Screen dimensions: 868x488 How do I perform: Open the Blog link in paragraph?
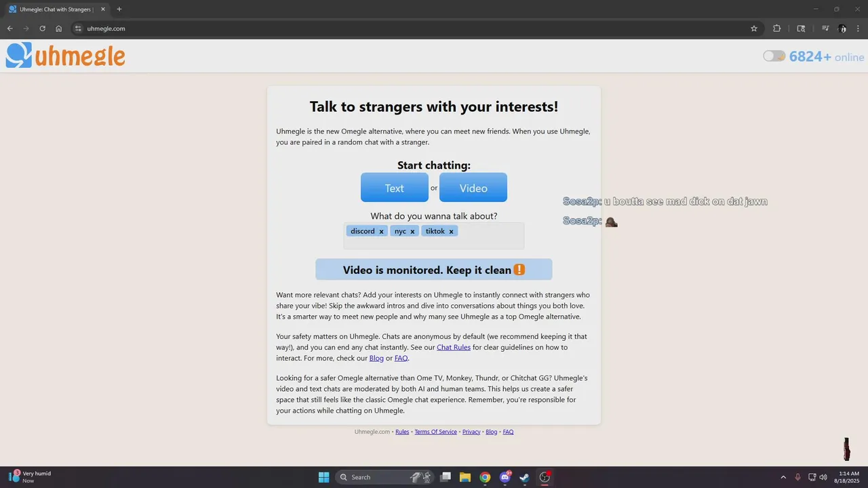376,358
